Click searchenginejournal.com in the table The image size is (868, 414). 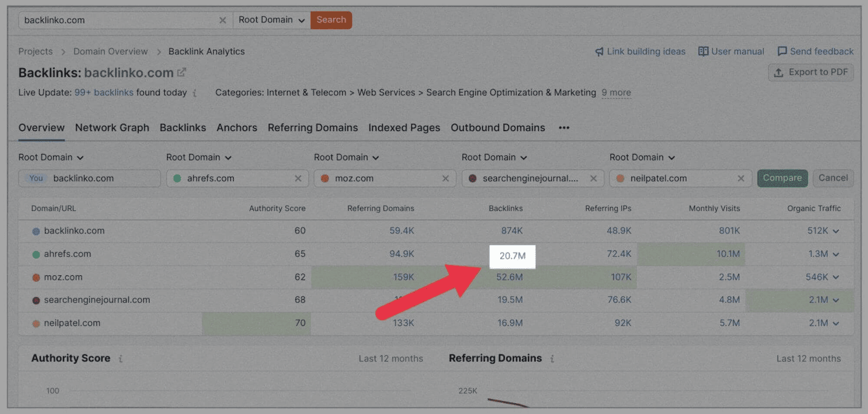point(97,300)
